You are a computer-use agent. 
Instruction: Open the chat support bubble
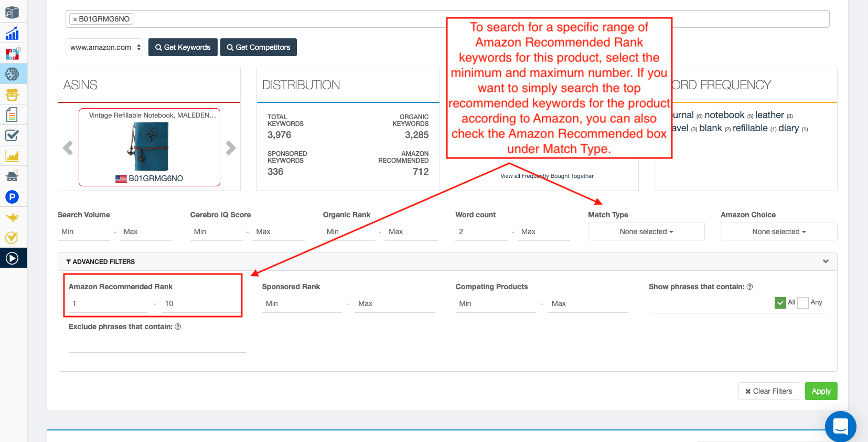[840, 426]
